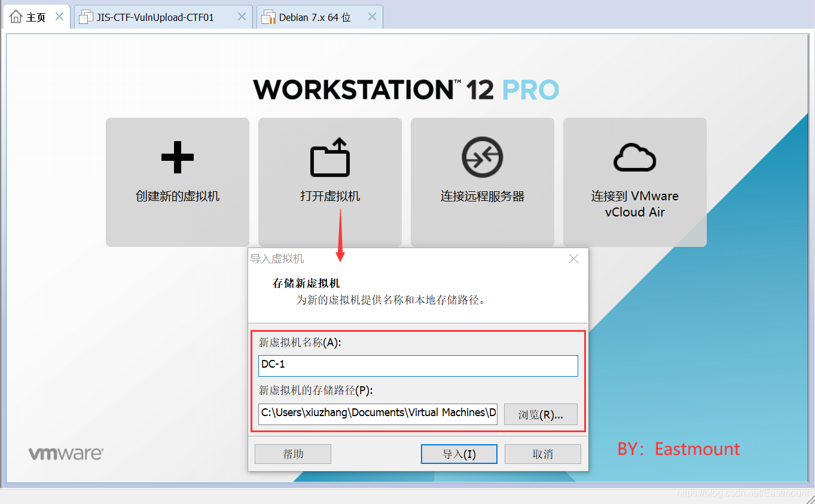This screenshot has height=504, width=815.
Task: Click the cloud icon for vCloud Air
Action: 635,157
